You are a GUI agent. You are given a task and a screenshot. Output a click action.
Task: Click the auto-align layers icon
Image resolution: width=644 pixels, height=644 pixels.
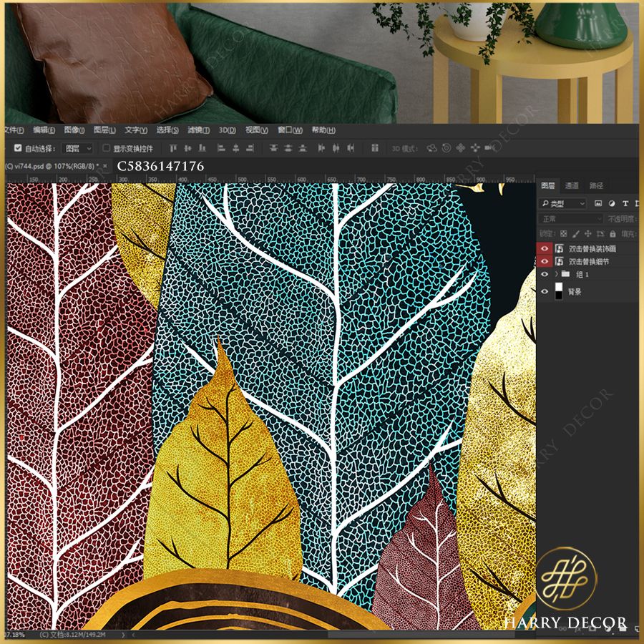coord(374,148)
